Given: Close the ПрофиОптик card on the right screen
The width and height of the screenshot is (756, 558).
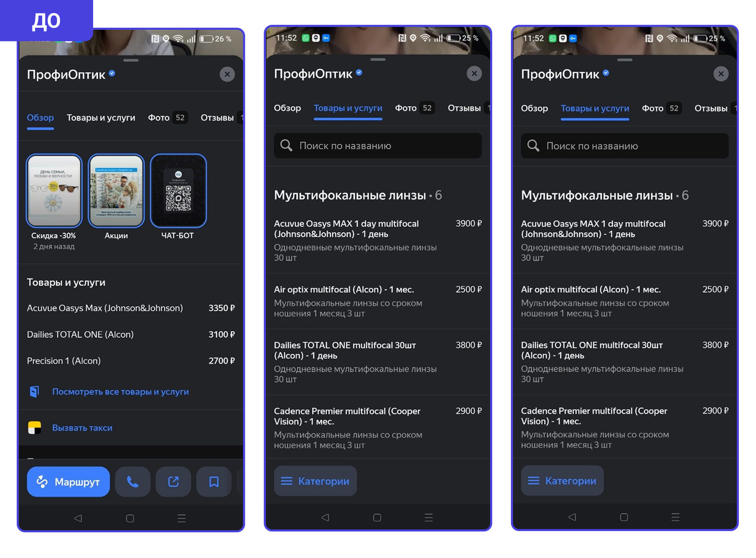Looking at the screenshot, I should point(721,74).
